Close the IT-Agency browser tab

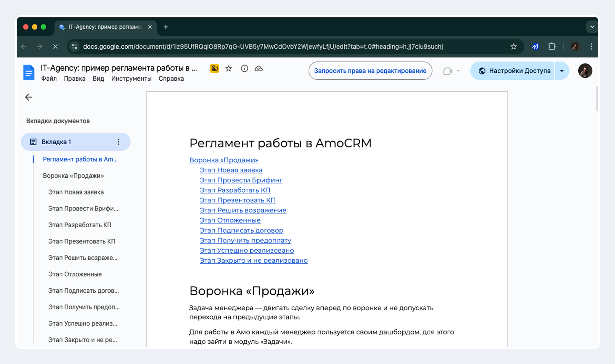150,27
